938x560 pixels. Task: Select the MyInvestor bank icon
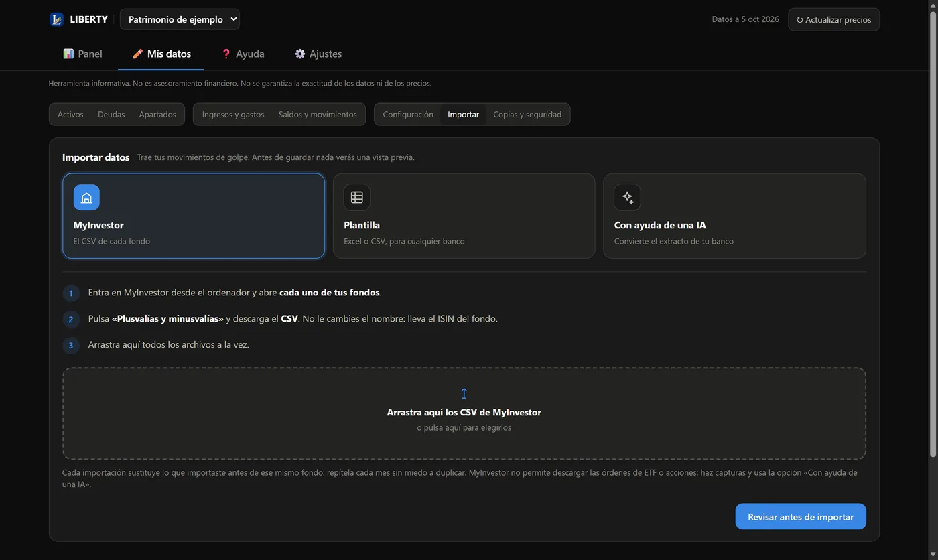86,198
